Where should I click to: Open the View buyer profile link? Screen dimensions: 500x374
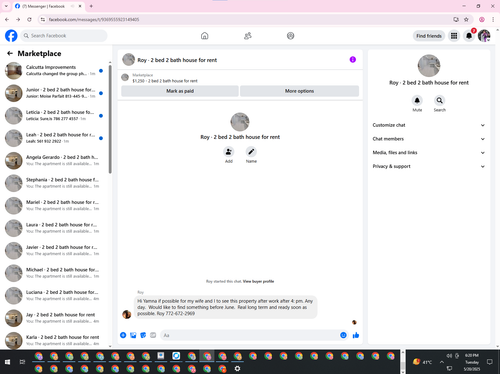point(258,281)
